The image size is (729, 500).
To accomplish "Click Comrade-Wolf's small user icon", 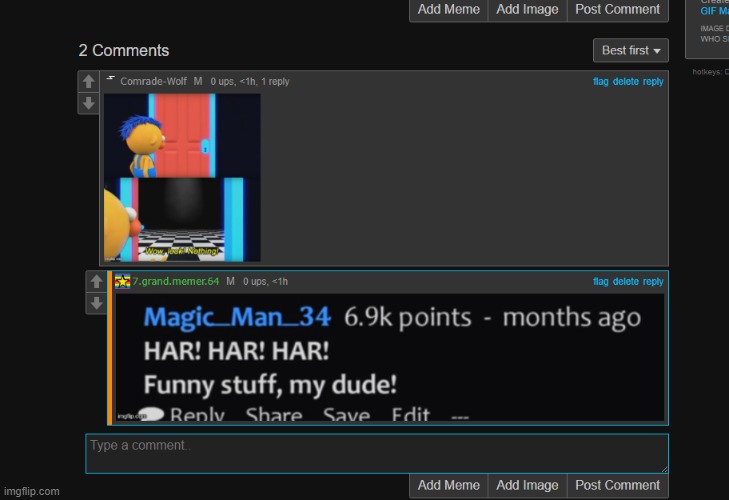I will tap(110, 79).
